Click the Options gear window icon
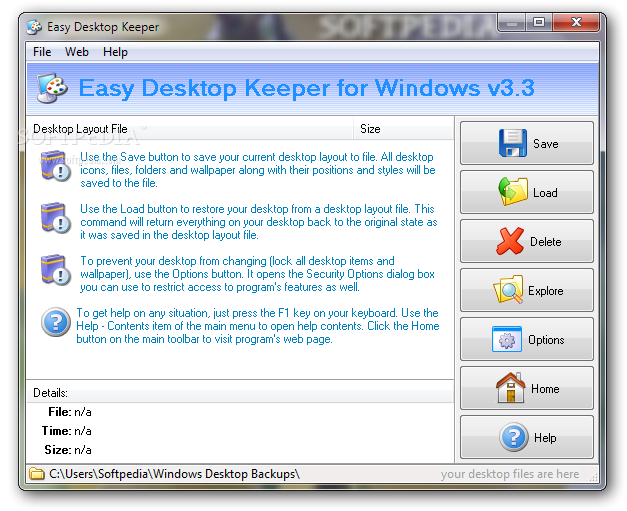 coord(507,339)
